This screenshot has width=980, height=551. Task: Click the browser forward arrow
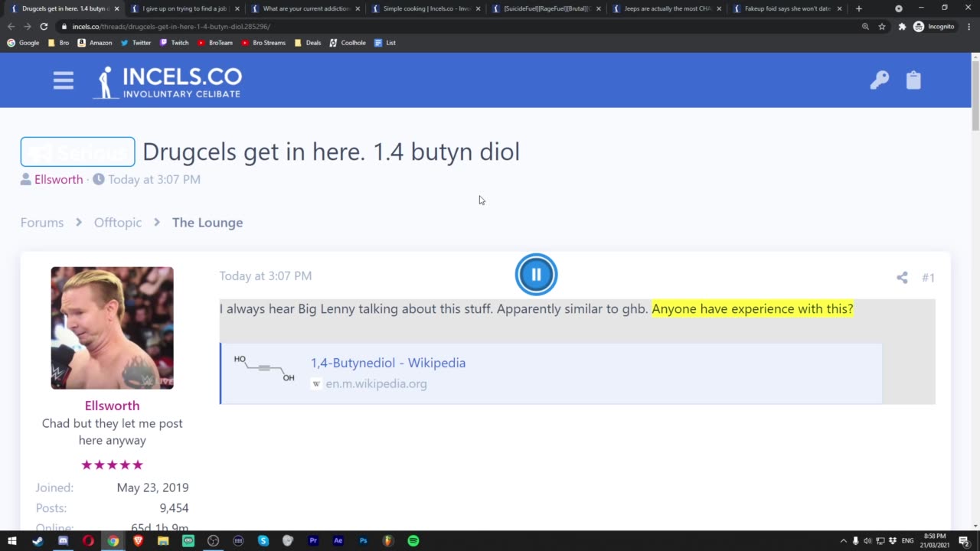(27, 26)
